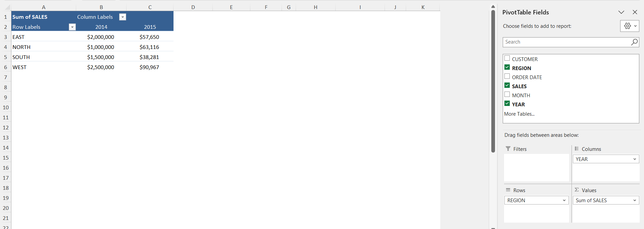Select the NORTH row label cell
This screenshot has width=644, height=229.
click(x=44, y=47)
